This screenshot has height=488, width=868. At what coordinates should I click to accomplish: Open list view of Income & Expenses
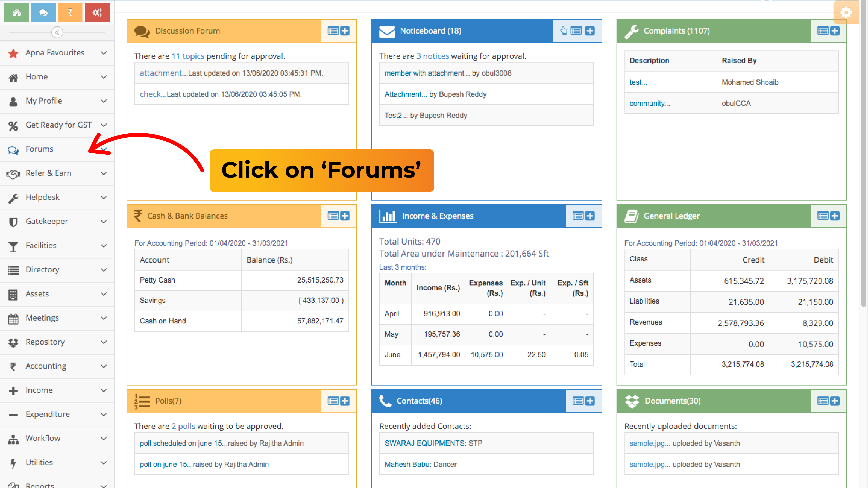(x=578, y=216)
